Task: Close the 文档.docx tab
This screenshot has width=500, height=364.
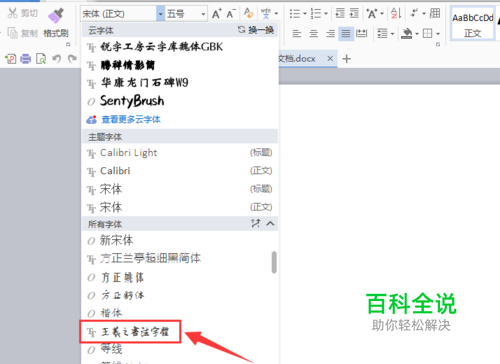Action: tap(330, 59)
